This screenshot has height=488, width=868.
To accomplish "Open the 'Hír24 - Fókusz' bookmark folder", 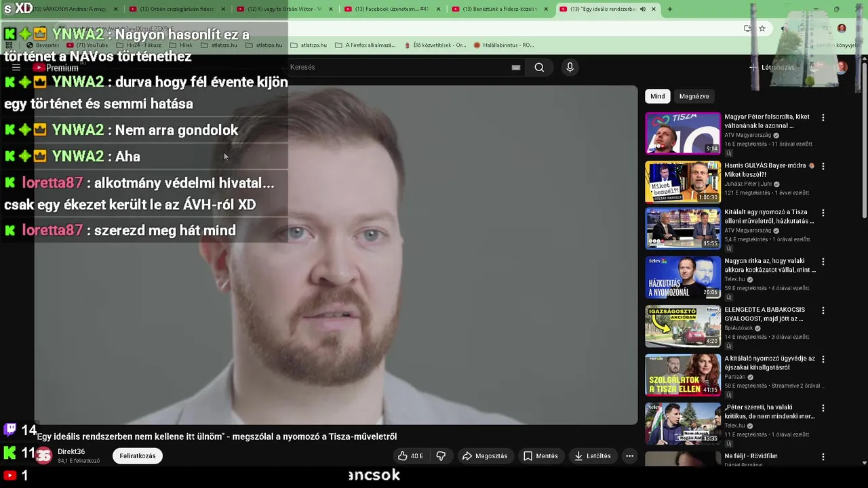I will (139, 45).
